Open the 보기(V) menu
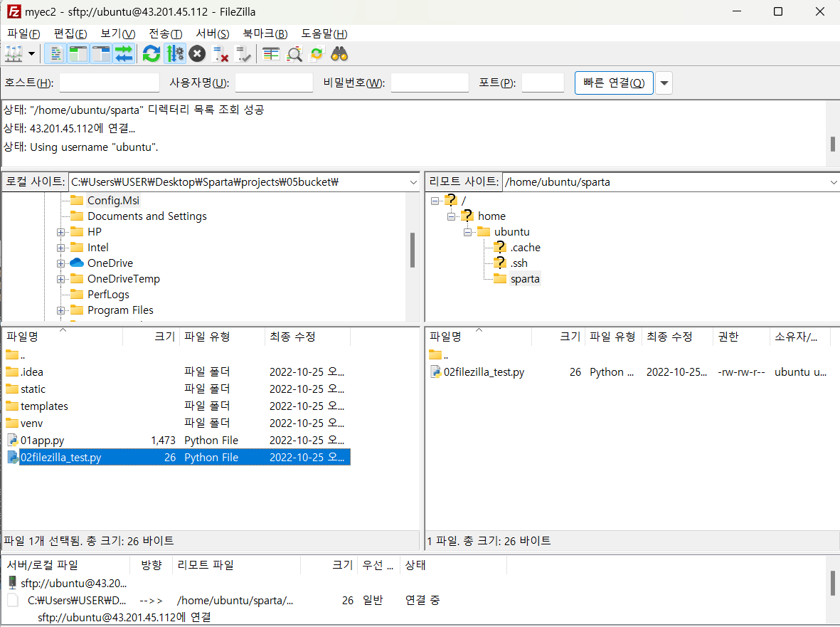Screen dimensions: 840x627 [x=118, y=33]
